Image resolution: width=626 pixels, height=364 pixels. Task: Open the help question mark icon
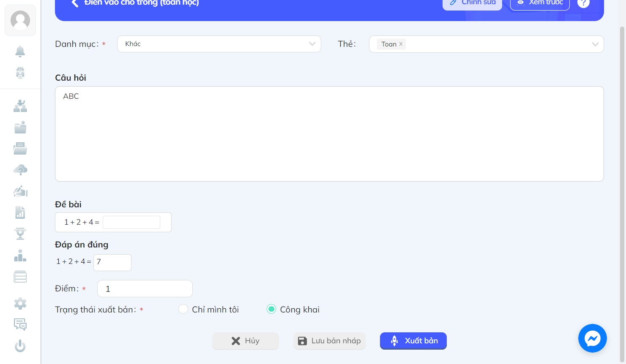pos(583,3)
